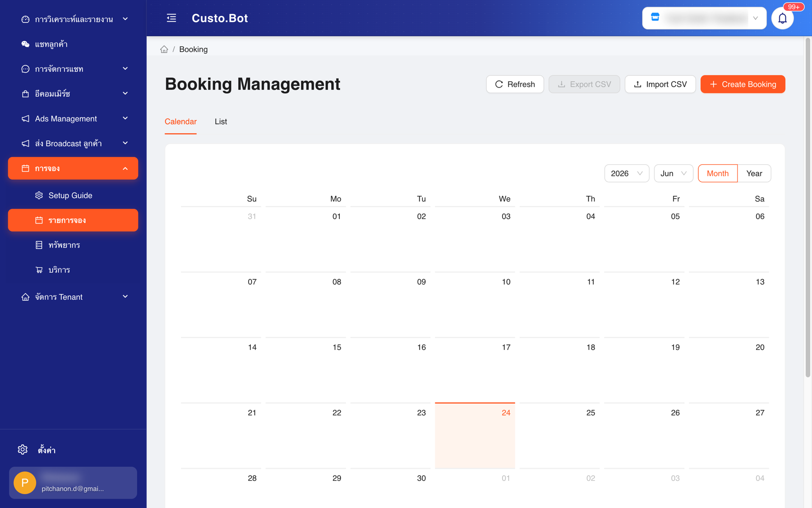This screenshot has height=508, width=812.
Task: Open the notifications bell
Action: click(x=782, y=19)
